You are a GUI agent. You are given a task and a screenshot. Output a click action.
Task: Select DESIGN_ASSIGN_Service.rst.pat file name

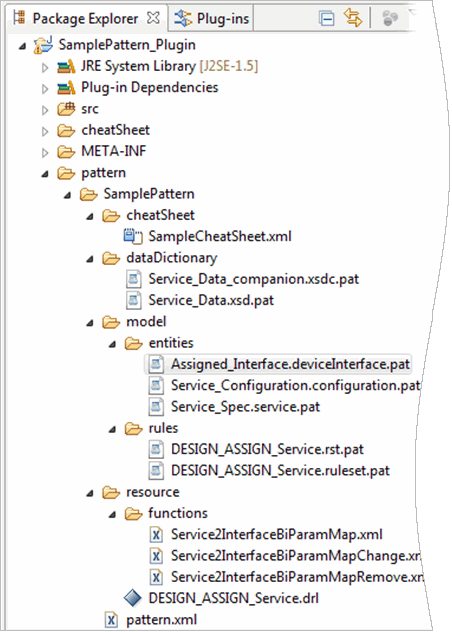pos(267,449)
